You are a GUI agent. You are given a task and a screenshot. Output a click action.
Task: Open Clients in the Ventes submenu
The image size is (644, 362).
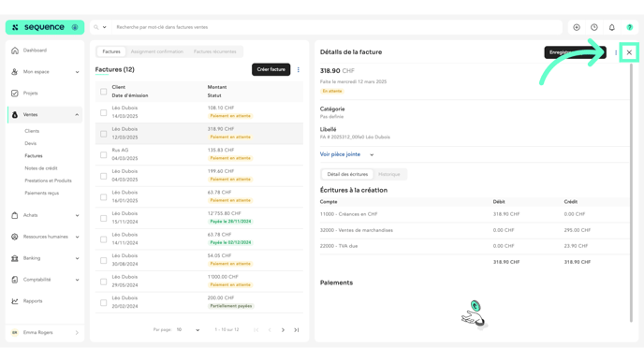coord(32,131)
